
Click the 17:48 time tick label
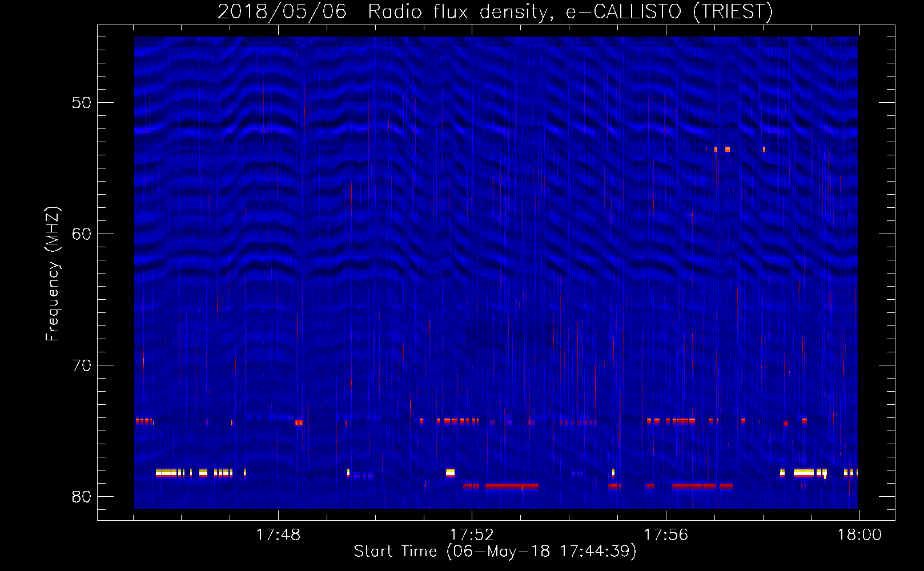click(x=278, y=535)
